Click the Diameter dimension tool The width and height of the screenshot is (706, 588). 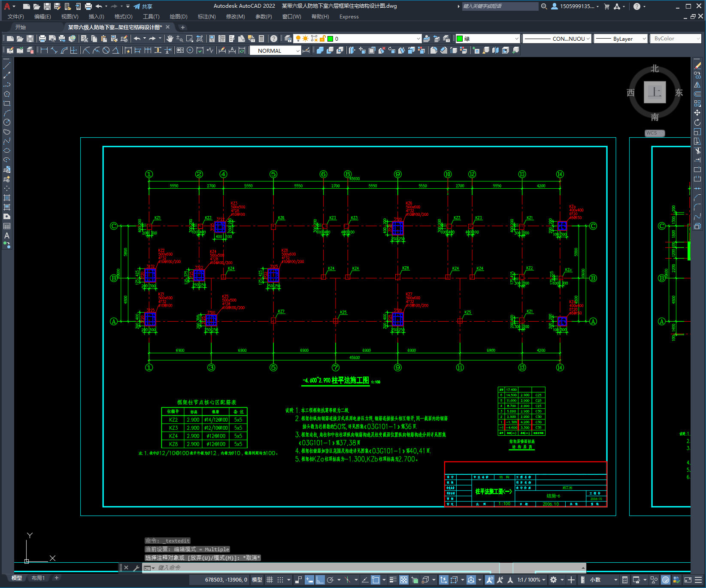click(x=106, y=50)
